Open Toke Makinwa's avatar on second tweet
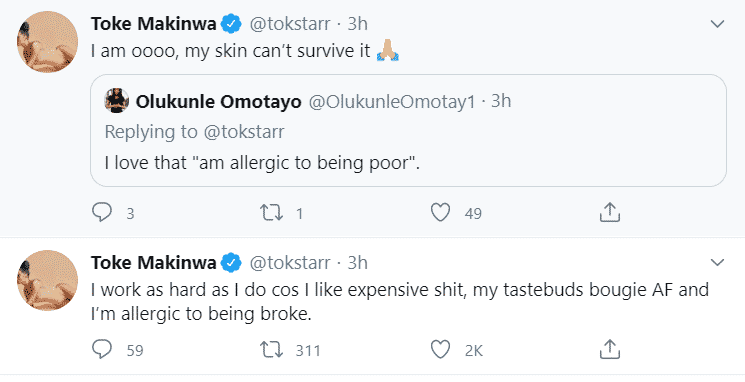The width and height of the screenshot is (745, 382). coord(48,280)
